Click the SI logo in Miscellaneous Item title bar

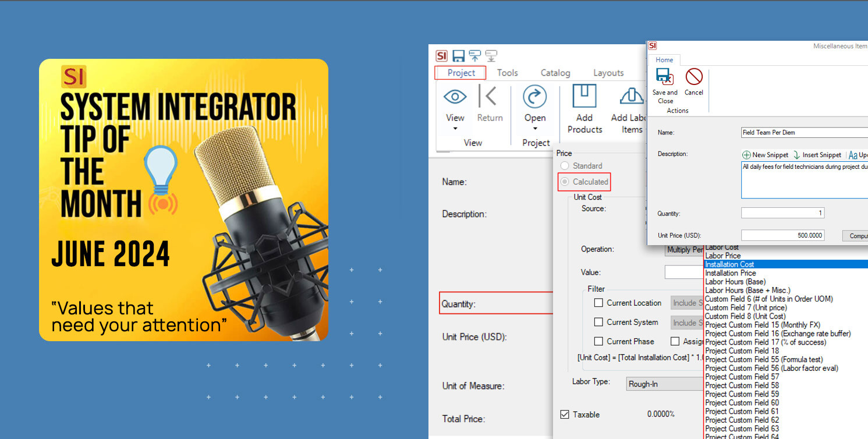[653, 45]
